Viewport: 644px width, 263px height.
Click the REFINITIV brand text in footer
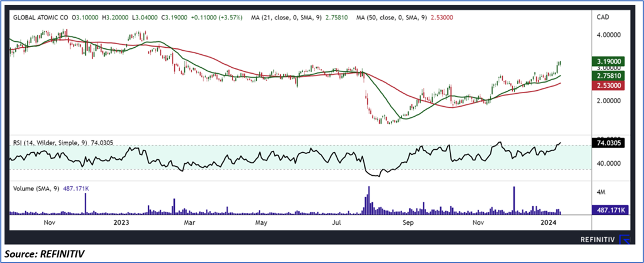pos(599,239)
